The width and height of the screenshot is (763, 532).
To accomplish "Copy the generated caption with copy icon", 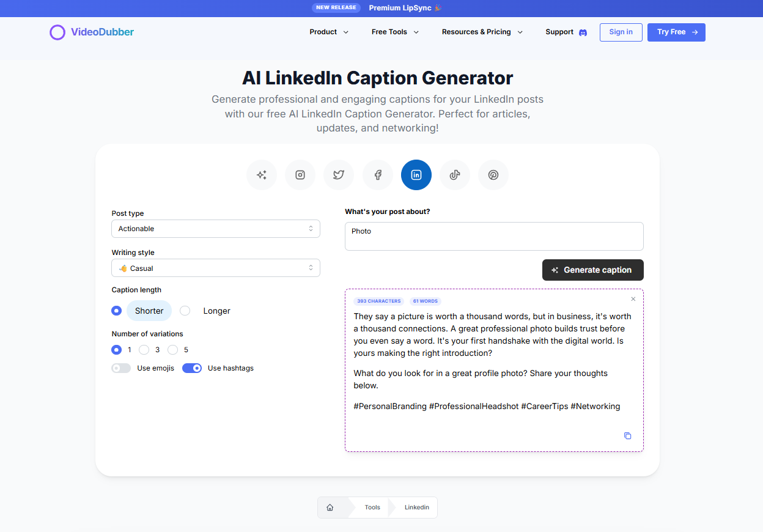I will (x=627, y=435).
